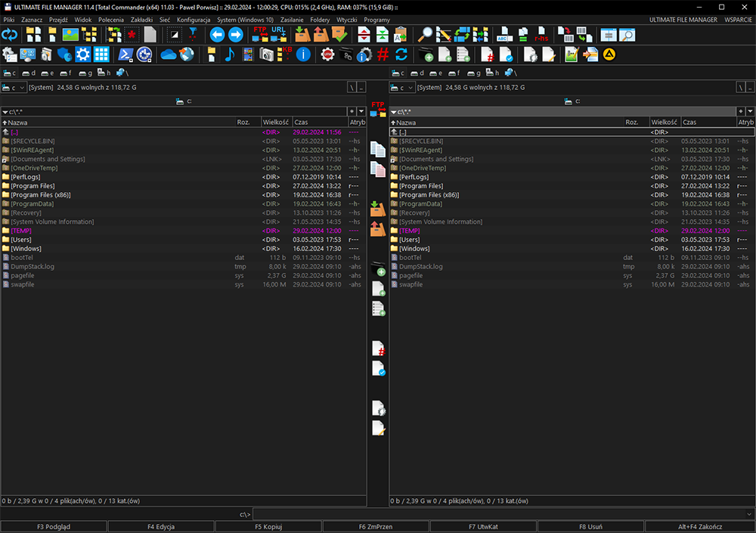Click the camera icon in toolbar

266,54
